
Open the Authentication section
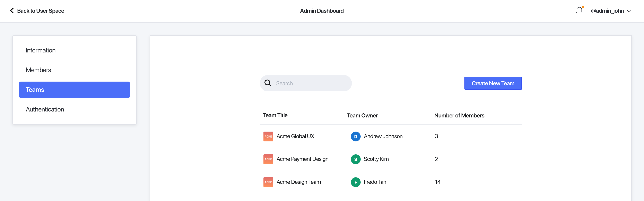click(45, 109)
